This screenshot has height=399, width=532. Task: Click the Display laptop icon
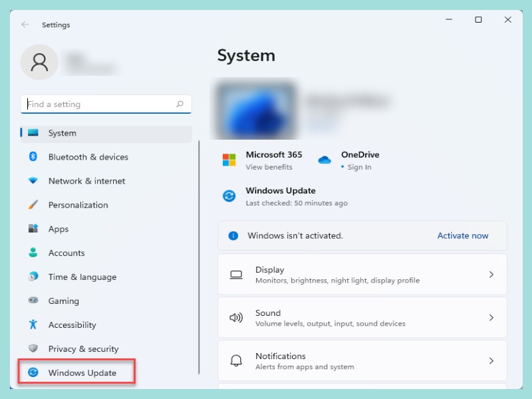[x=236, y=275]
